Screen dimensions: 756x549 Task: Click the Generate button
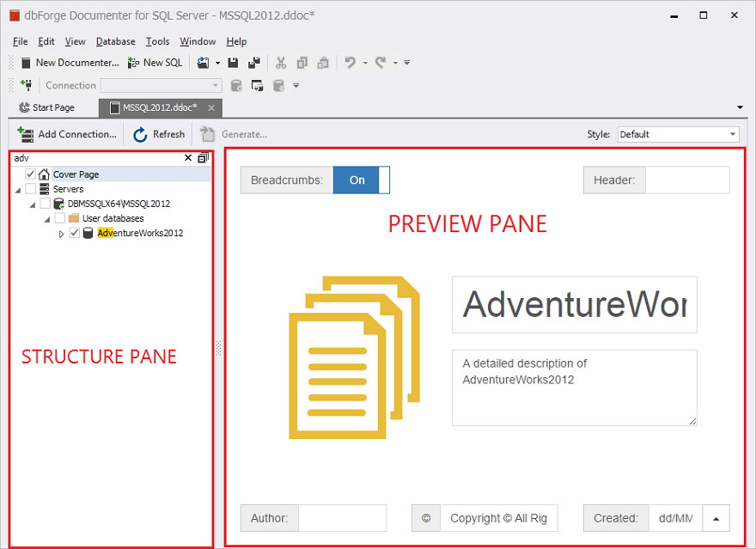234,135
